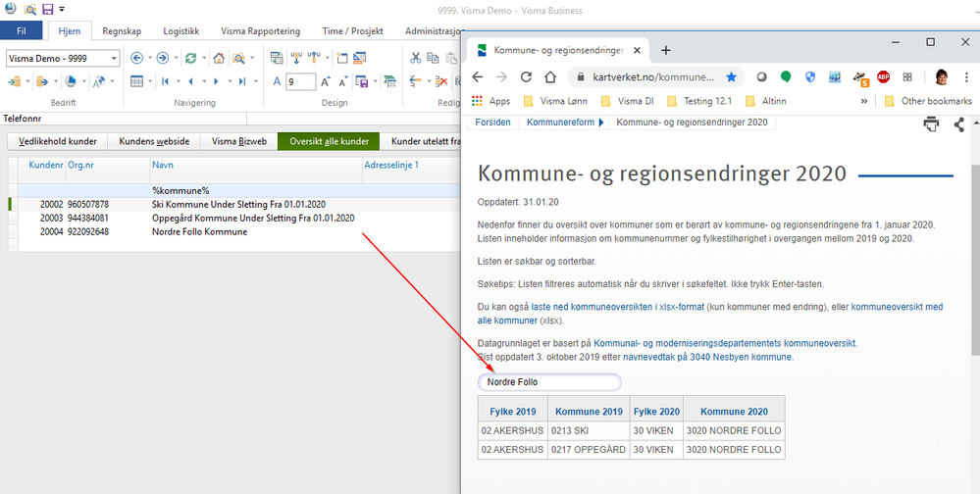Save using the purple floppy disk icon
The image size is (980, 494).
tap(47, 10)
